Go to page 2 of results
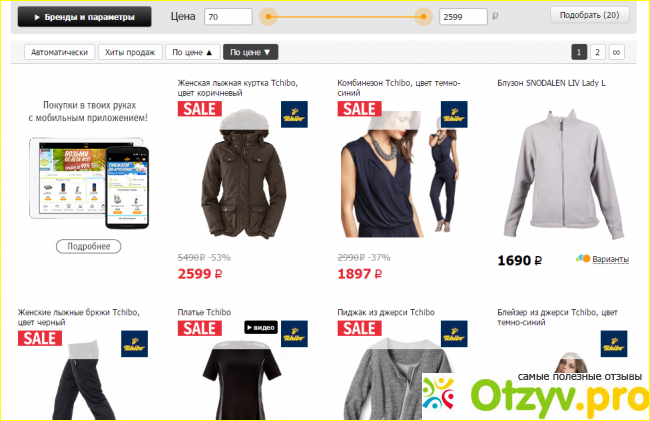The image size is (650, 421). click(597, 52)
